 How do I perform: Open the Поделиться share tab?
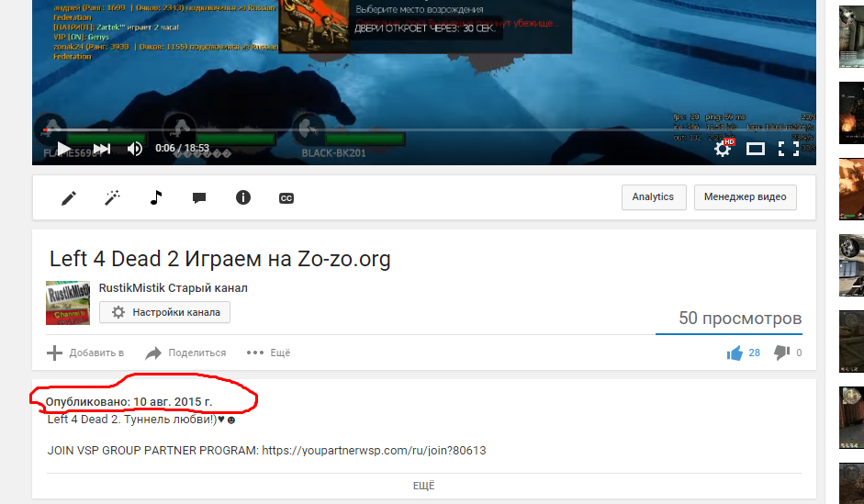click(185, 353)
